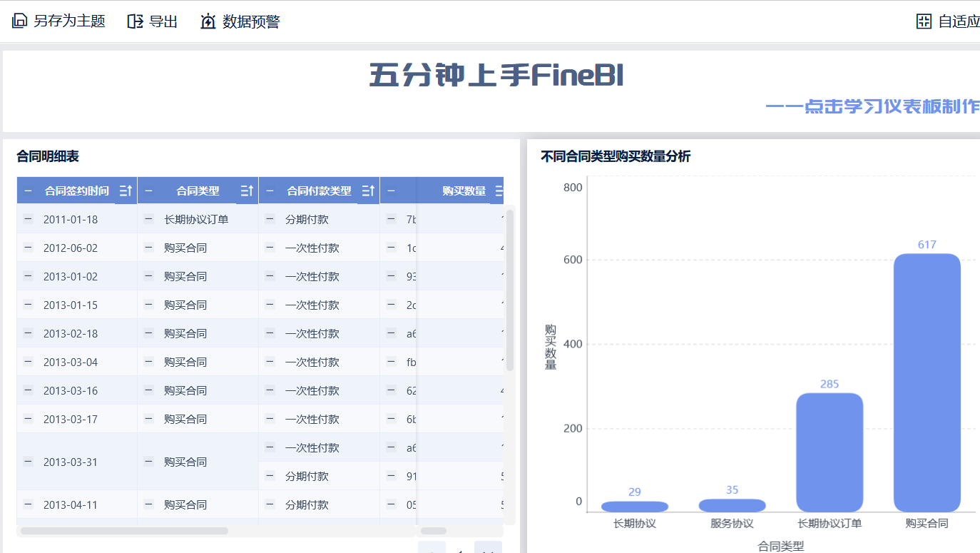The height and width of the screenshot is (553, 980).
Task: Click the sort icon on 合同签约时间 header
Action: click(126, 191)
